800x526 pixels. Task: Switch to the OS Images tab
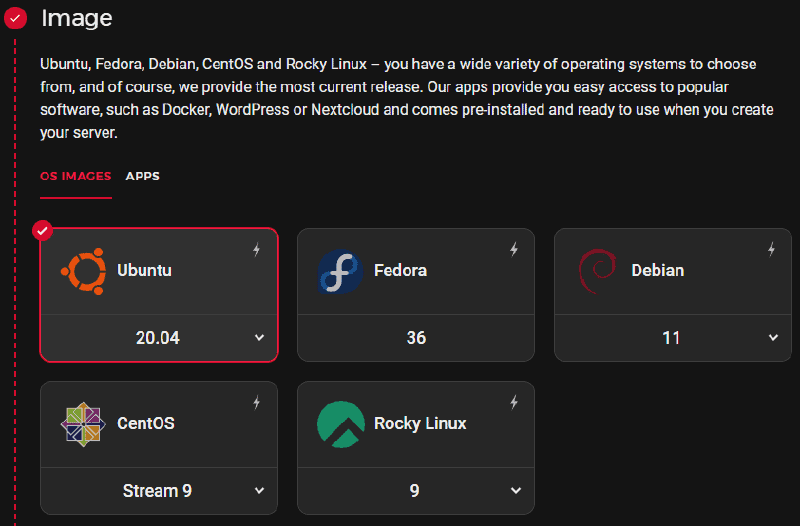coord(75,177)
